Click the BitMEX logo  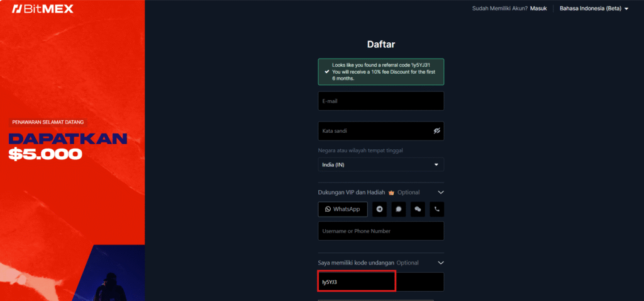click(43, 9)
